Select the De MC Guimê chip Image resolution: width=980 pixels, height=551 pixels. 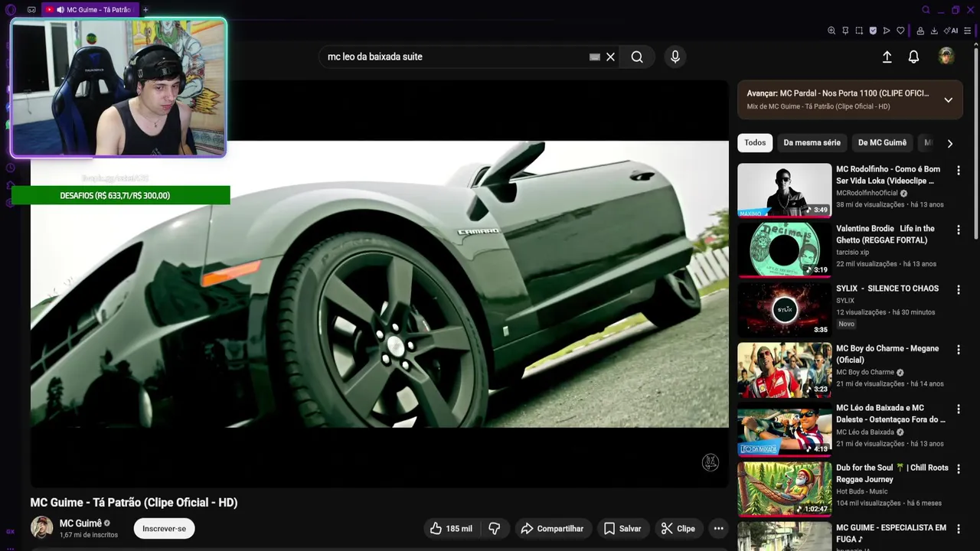click(882, 142)
